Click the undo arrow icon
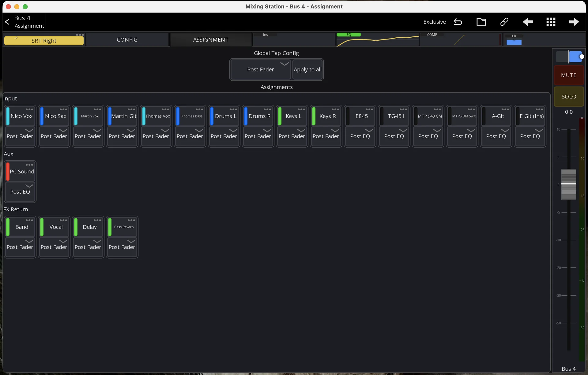 458,22
